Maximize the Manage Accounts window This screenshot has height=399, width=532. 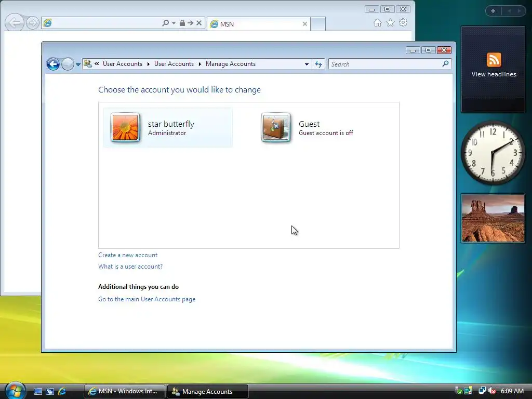(428, 50)
